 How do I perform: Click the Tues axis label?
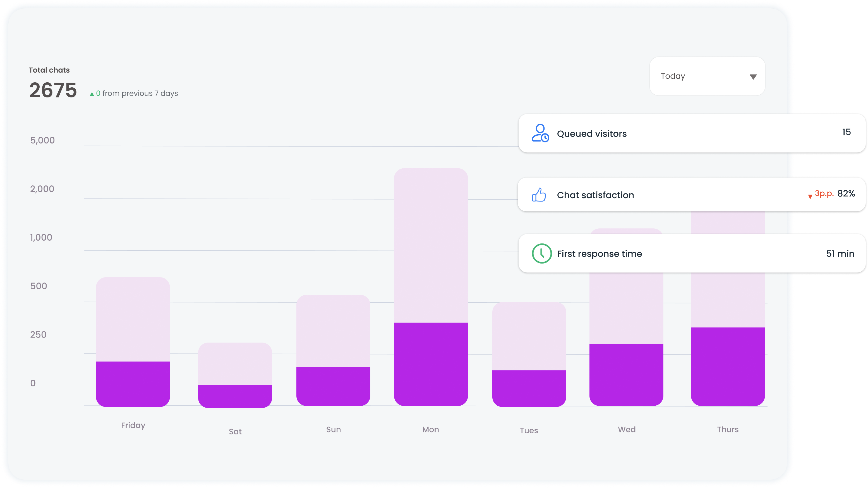tap(528, 430)
